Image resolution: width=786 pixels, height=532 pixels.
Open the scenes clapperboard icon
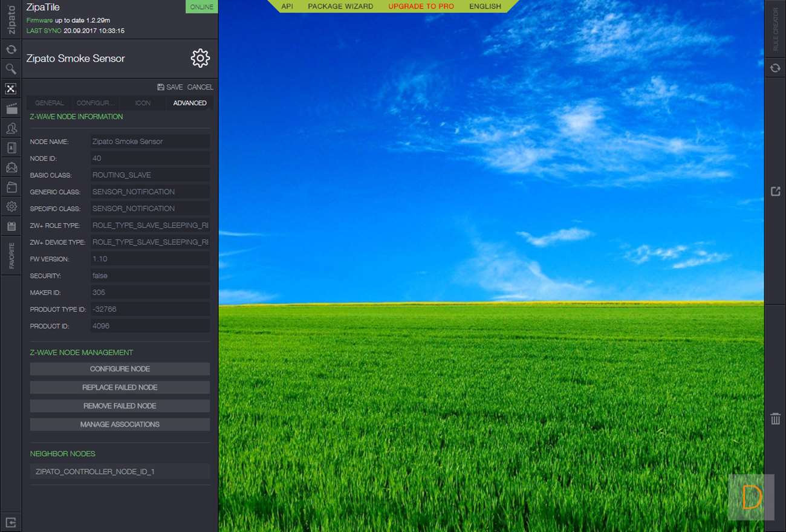click(11, 109)
